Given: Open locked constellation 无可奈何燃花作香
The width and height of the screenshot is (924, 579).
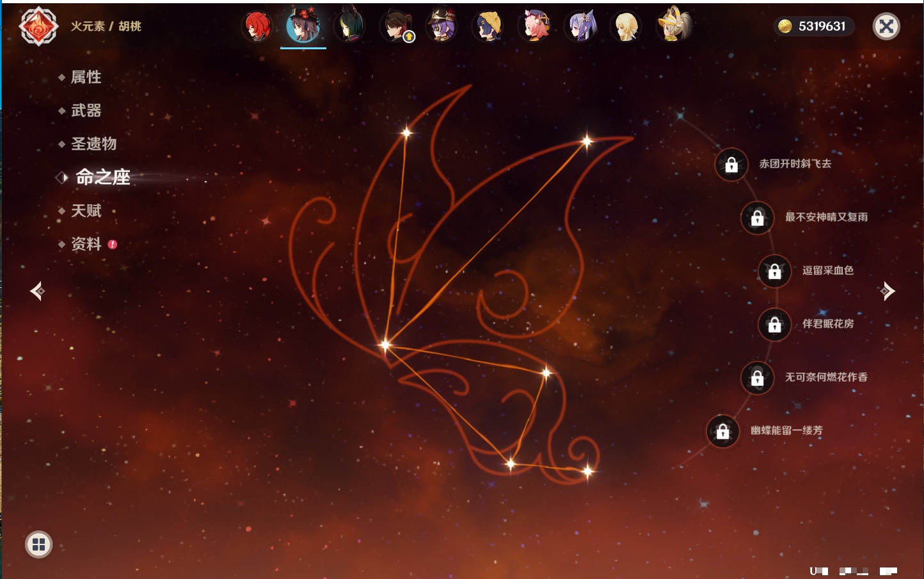Looking at the screenshot, I should pos(757,377).
